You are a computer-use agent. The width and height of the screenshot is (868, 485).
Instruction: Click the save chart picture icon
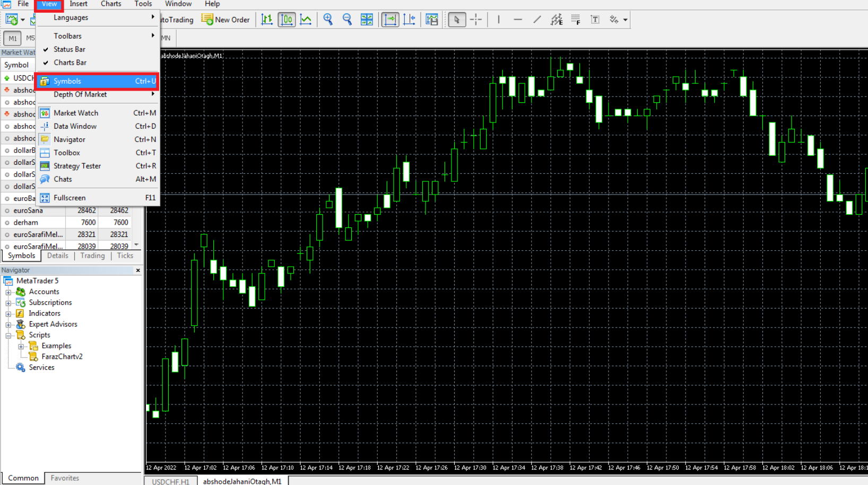pos(432,20)
